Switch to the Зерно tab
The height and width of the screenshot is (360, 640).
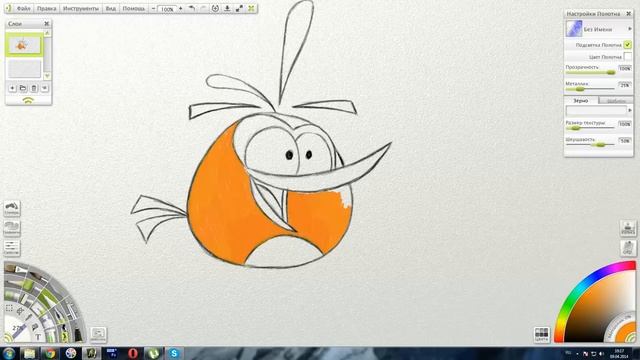(x=581, y=100)
